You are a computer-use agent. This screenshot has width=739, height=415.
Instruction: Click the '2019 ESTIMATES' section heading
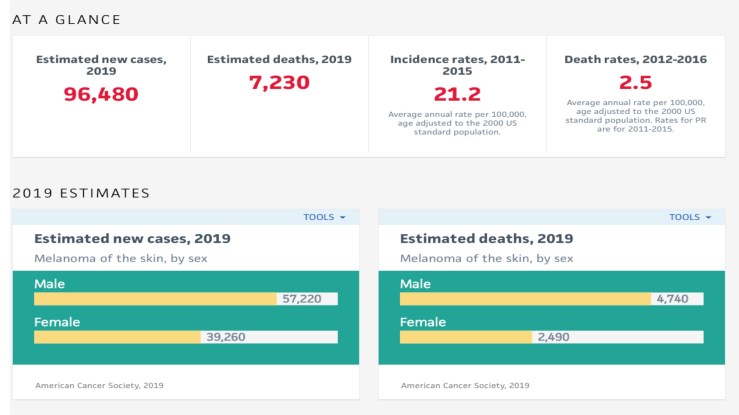[x=81, y=193]
